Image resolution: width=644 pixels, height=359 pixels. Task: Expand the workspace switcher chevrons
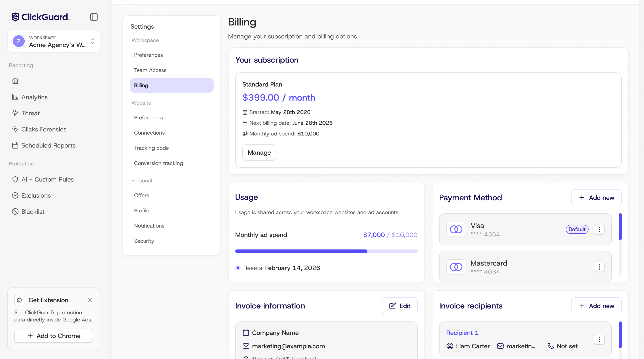tap(93, 41)
